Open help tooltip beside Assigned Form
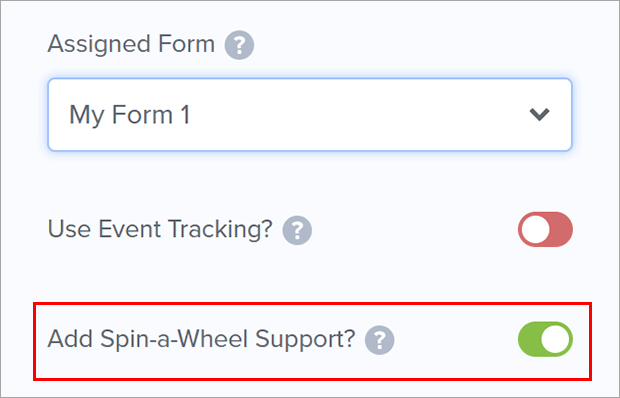The image size is (620, 398). pyautogui.click(x=239, y=45)
